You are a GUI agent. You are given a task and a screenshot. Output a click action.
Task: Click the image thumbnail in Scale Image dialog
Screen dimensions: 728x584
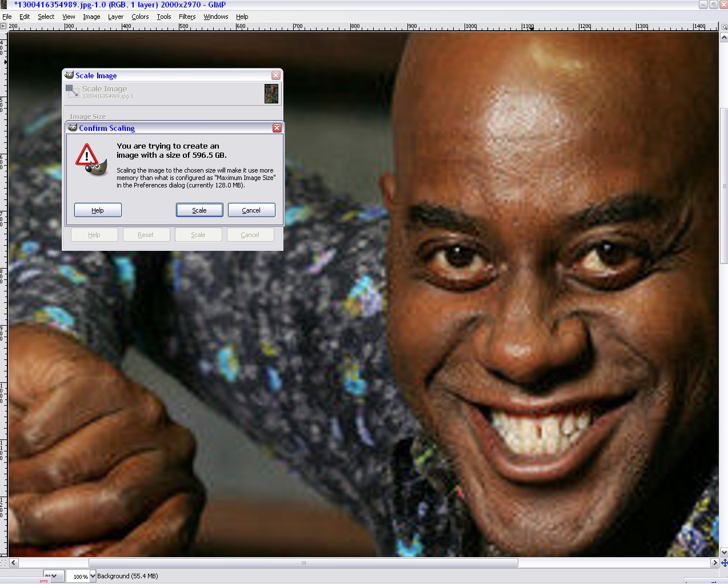click(271, 94)
